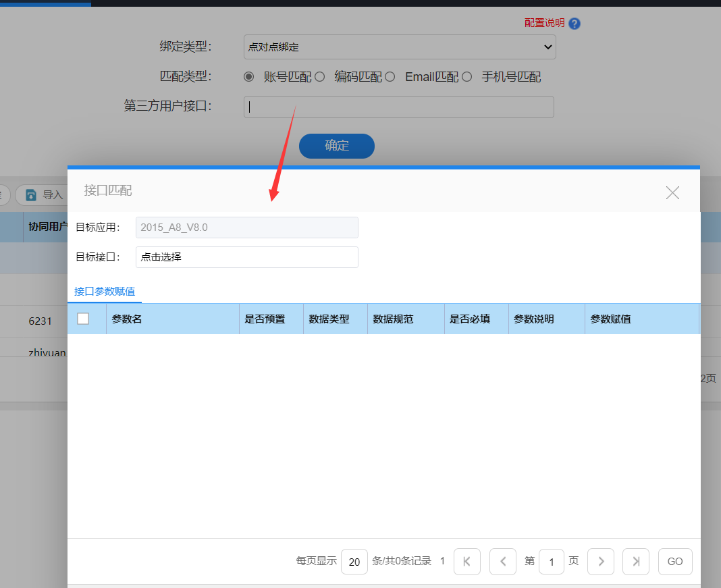Jump to last page icon
Screen dimensions: 721x588
tap(636, 561)
